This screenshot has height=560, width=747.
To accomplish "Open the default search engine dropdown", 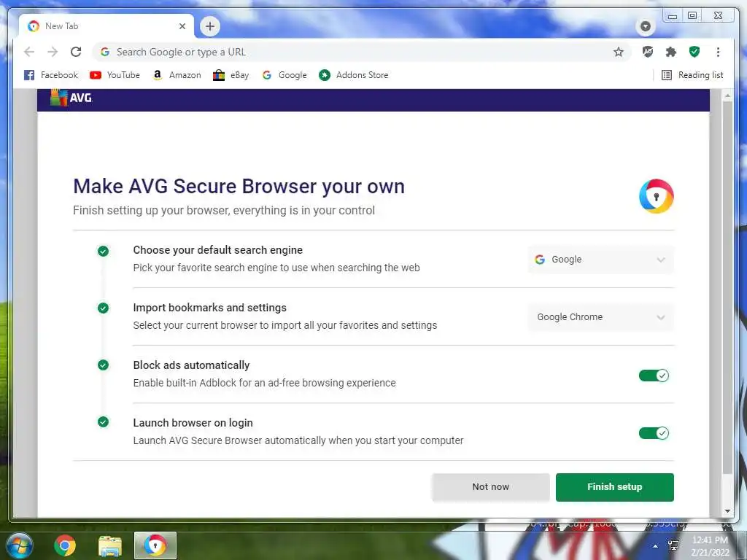I will coord(601,260).
